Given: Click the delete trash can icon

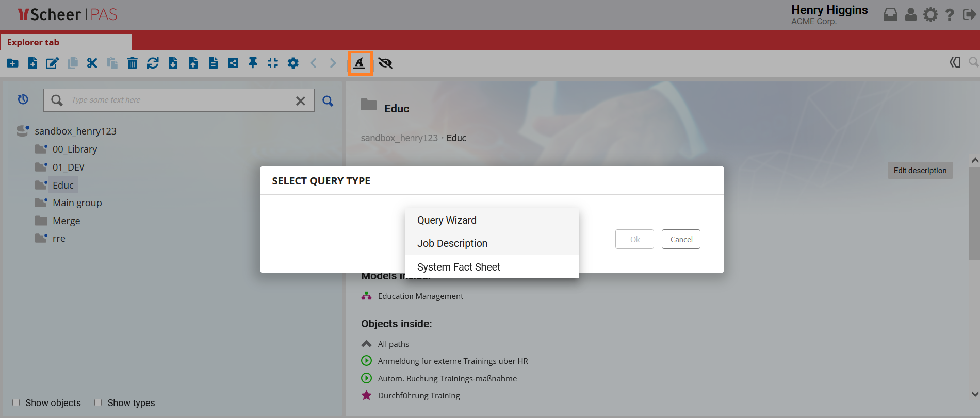Looking at the screenshot, I should point(133,63).
